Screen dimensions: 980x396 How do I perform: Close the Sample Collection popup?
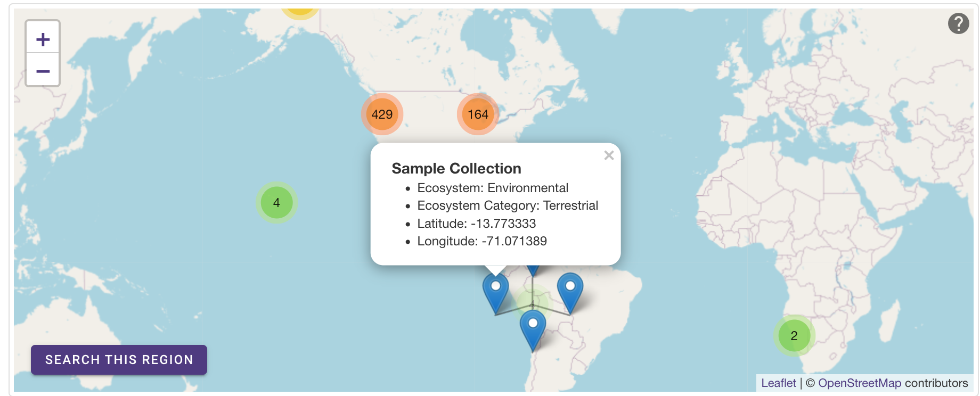(x=609, y=155)
